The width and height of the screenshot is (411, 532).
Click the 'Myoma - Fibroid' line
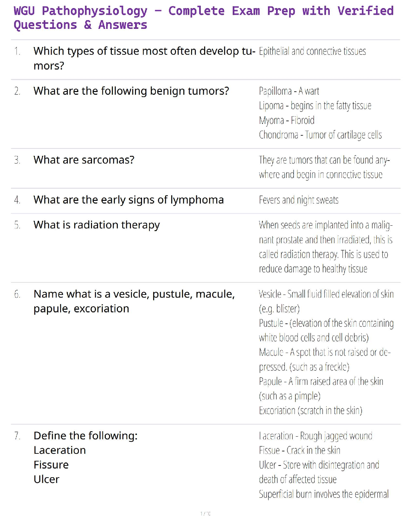click(x=286, y=120)
